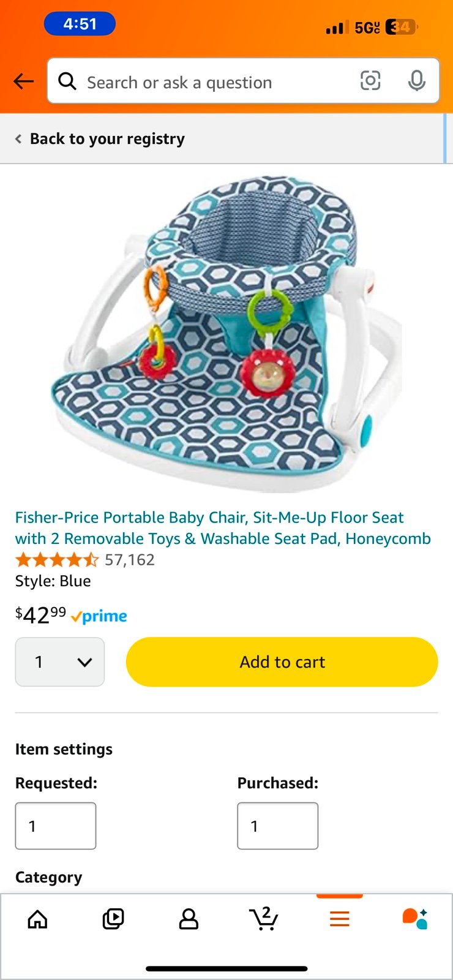Tap the search magnifier icon
This screenshot has height=980, width=453.
67,81
